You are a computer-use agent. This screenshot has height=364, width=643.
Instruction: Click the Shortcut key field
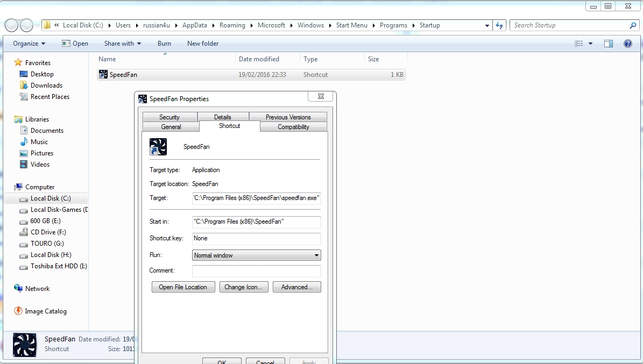[x=256, y=239]
